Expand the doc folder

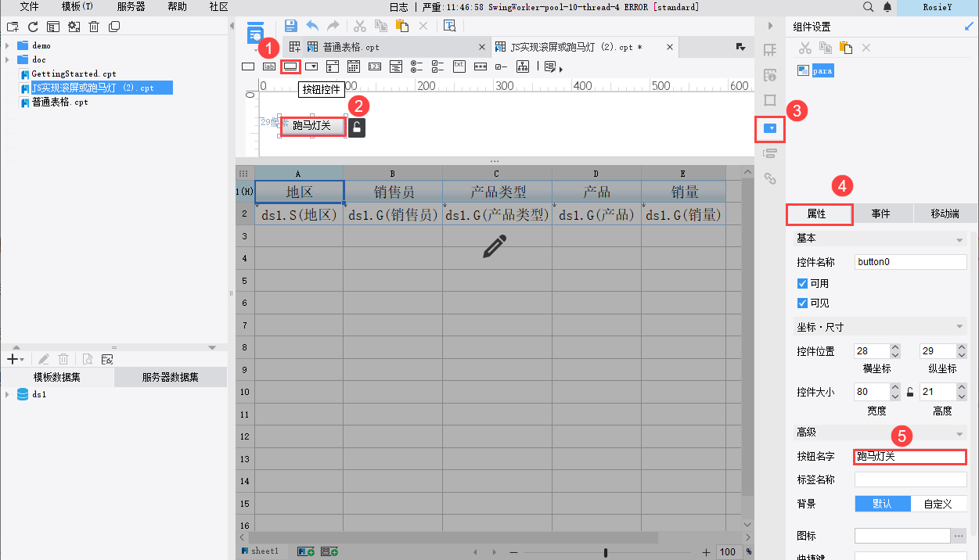(x=8, y=59)
